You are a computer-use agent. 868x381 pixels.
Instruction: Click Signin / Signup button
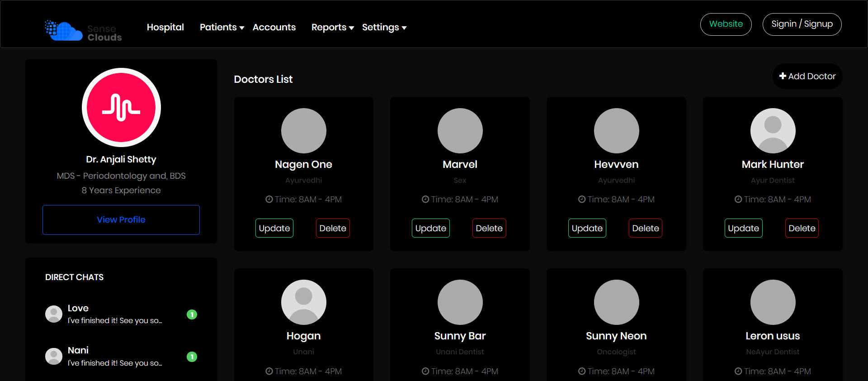point(802,24)
